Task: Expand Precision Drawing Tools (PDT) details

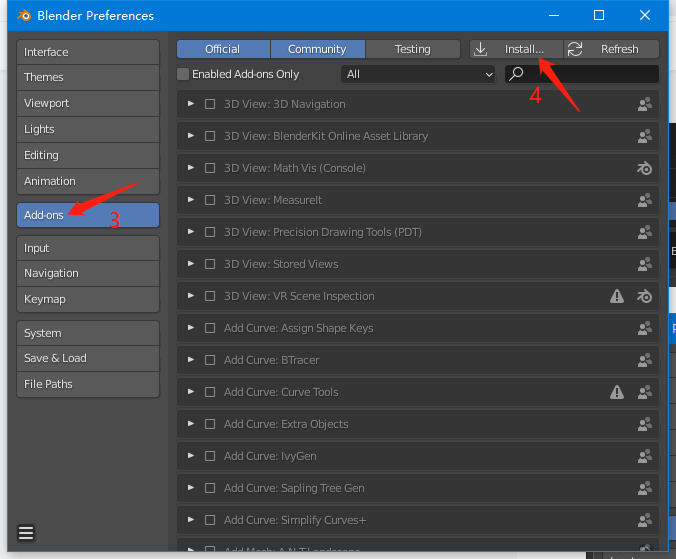Action: [x=191, y=232]
